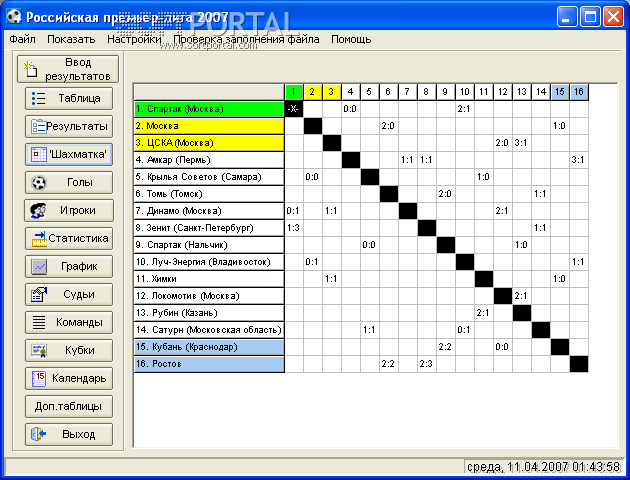Click the 3:1 score in Амкар row
Viewport: 630px width, 480px height.
579,160
